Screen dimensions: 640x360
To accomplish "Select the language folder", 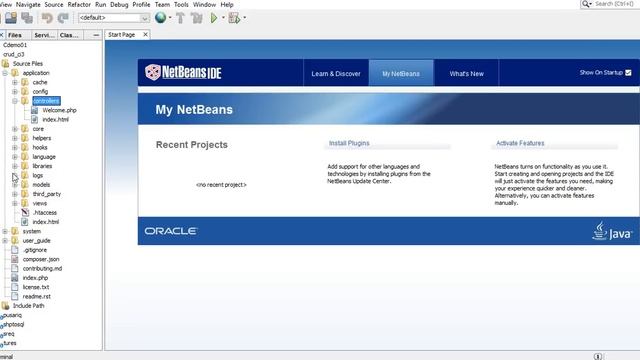I will click(x=44, y=157).
